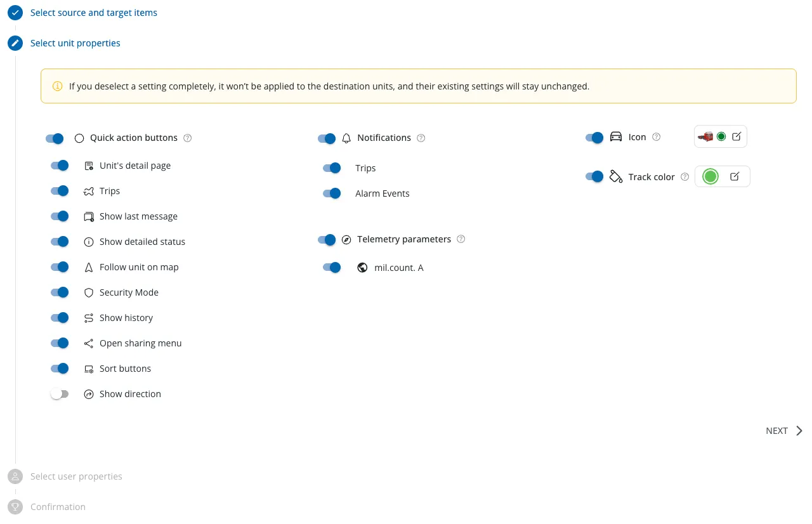
Task: Open the Icon edit pencil button
Action: coord(737,136)
